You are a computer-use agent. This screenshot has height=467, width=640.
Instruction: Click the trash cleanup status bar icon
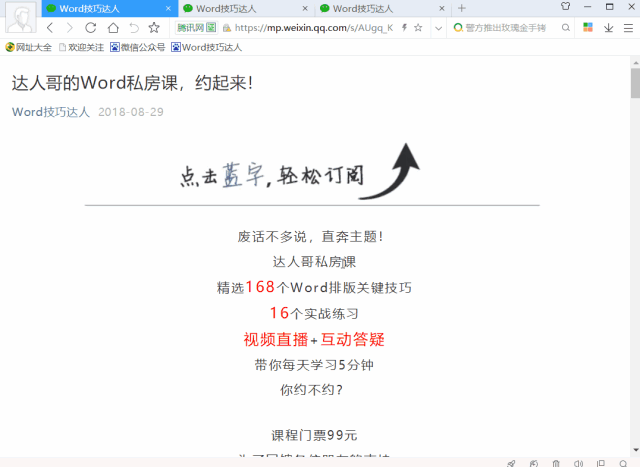[556, 463]
